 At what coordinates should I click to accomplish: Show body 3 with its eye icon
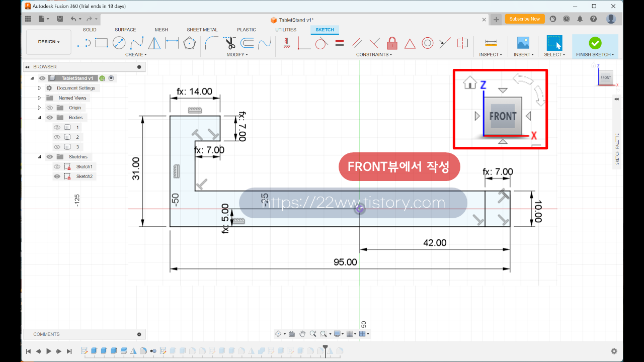coord(57,147)
